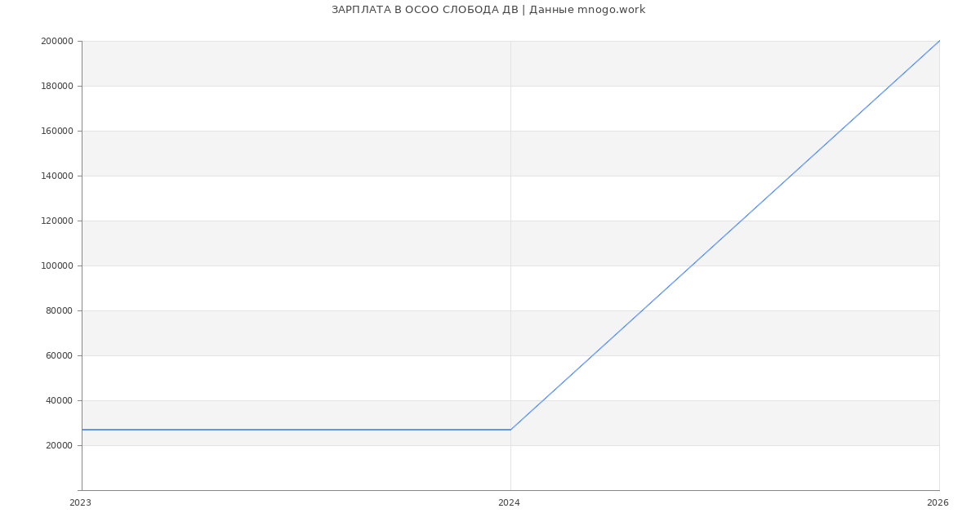This screenshot has width=980, height=531.
Task: Click the 180000 y-axis label
Action: point(57,87)
